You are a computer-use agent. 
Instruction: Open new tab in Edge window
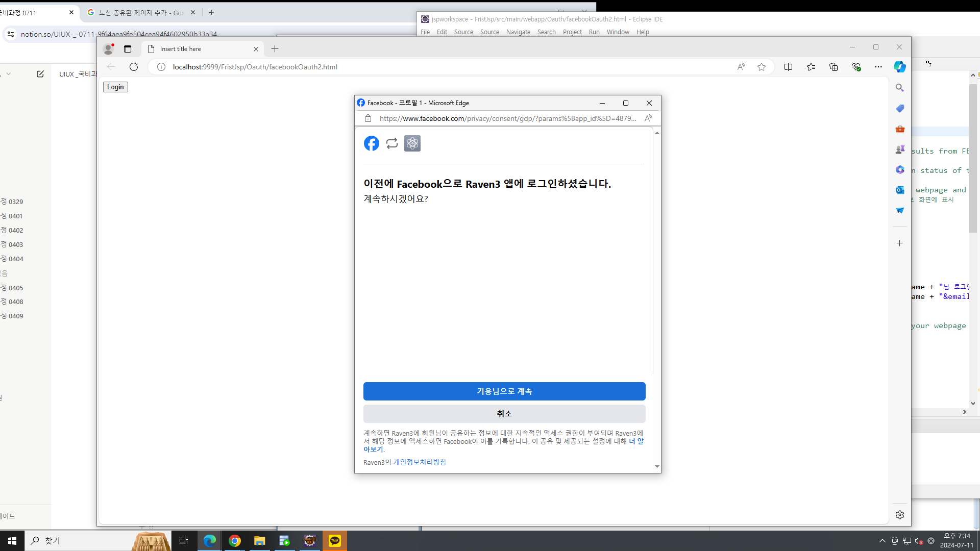click(275, 49)
